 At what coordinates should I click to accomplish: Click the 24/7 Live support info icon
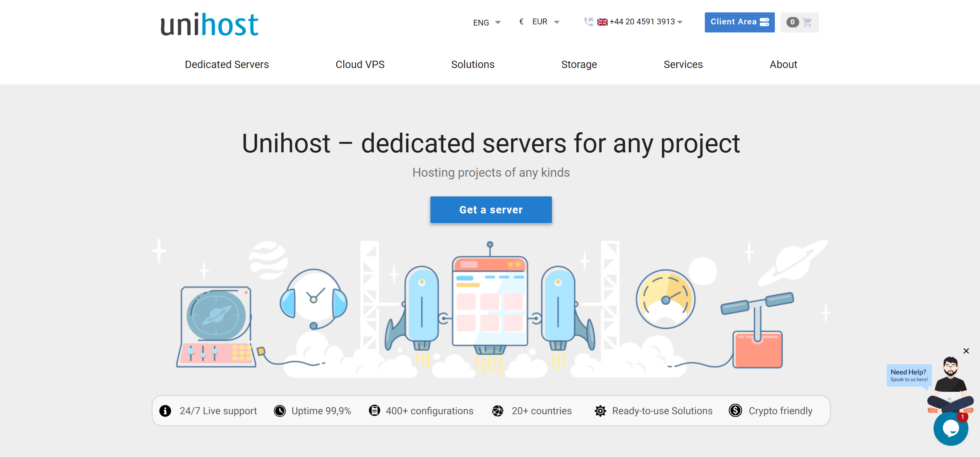coord(165,411)
